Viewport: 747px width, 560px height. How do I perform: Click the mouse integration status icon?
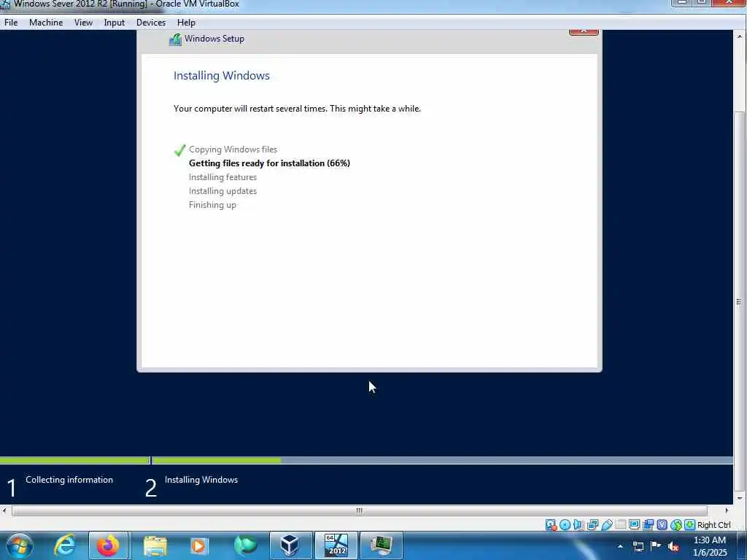pos(676,525)
